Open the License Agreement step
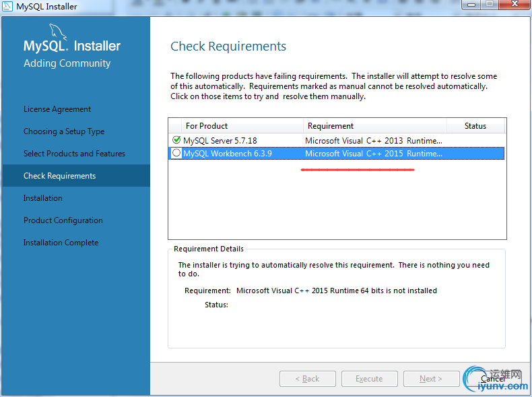 57,109
